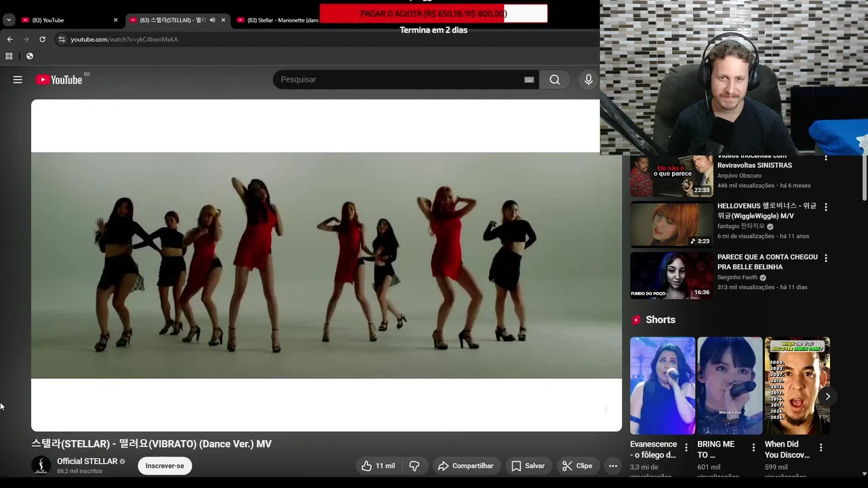This screenshot has width=868, height=488.
Task: Dislike the video with thumbs down
Action: tap(414, 466)
